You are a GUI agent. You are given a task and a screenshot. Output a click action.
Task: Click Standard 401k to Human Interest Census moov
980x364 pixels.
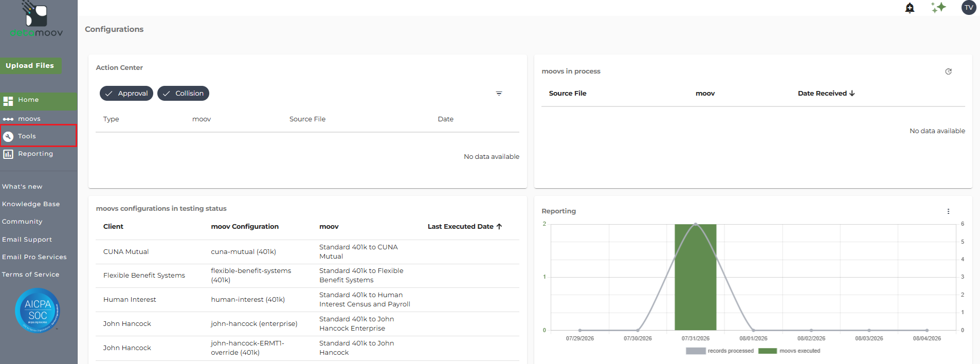point(365,300)
